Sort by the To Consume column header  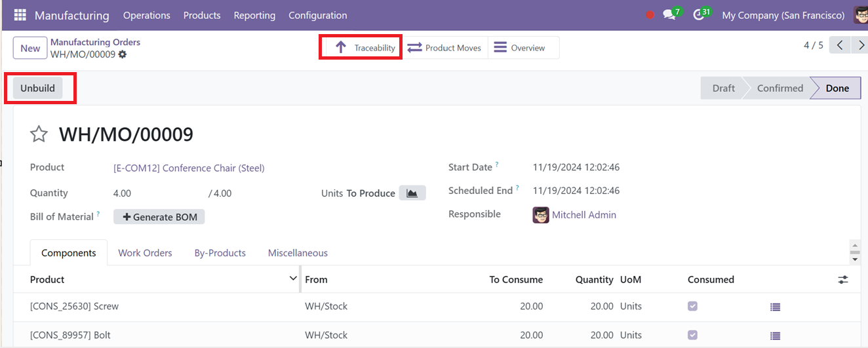pos(516,279)
